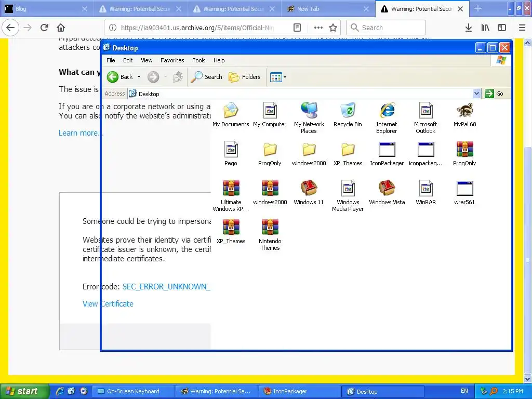Open the Explorer Search pane
Image resolution: width=532 pixels, height=399 pixels.
point(206,77)
